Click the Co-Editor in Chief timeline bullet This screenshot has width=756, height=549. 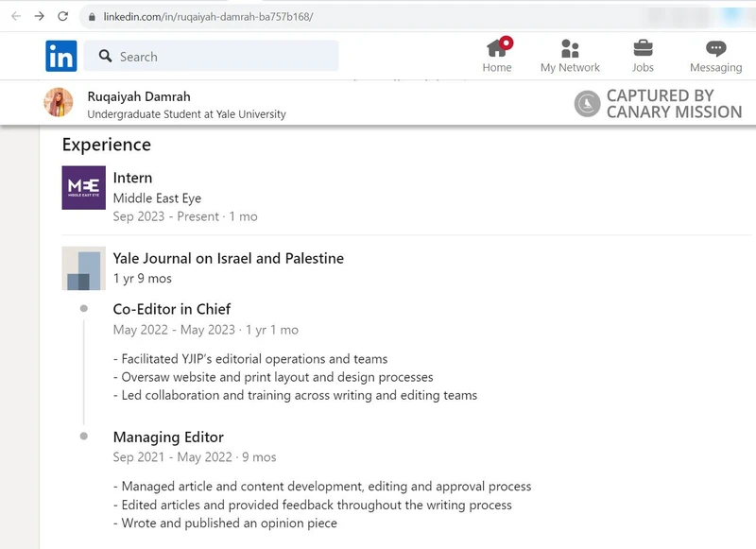coord(84,308)
